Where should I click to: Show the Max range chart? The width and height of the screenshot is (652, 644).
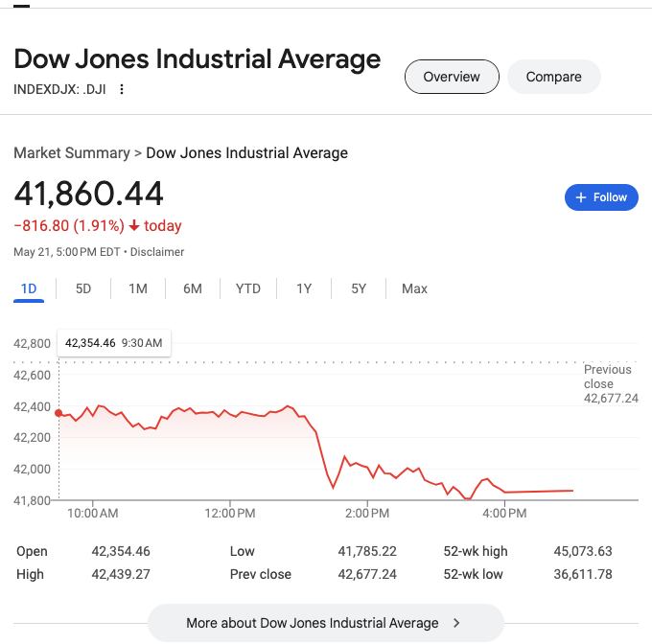coord(415,288)
